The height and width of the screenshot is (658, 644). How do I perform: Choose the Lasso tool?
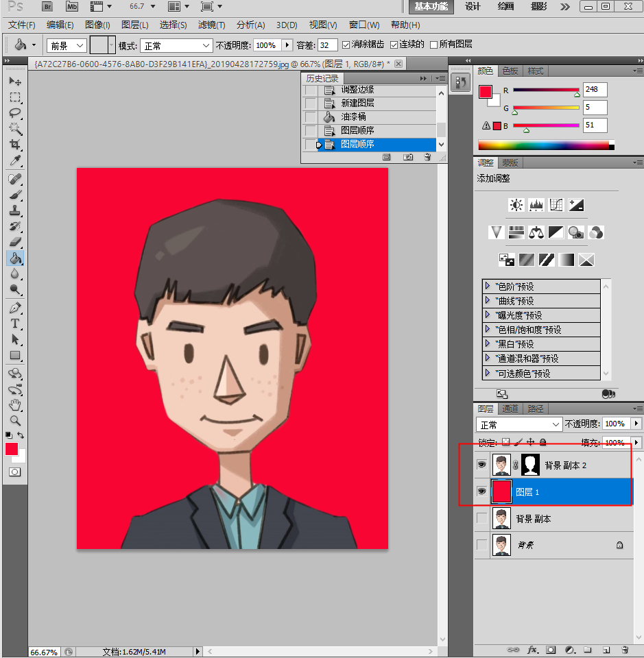coord(15,113)
